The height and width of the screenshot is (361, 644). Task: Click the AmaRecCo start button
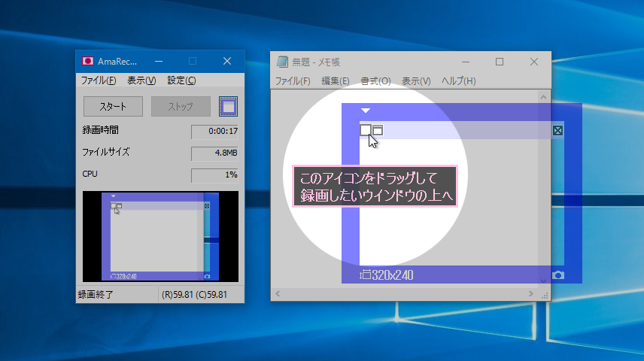point(113,106)
